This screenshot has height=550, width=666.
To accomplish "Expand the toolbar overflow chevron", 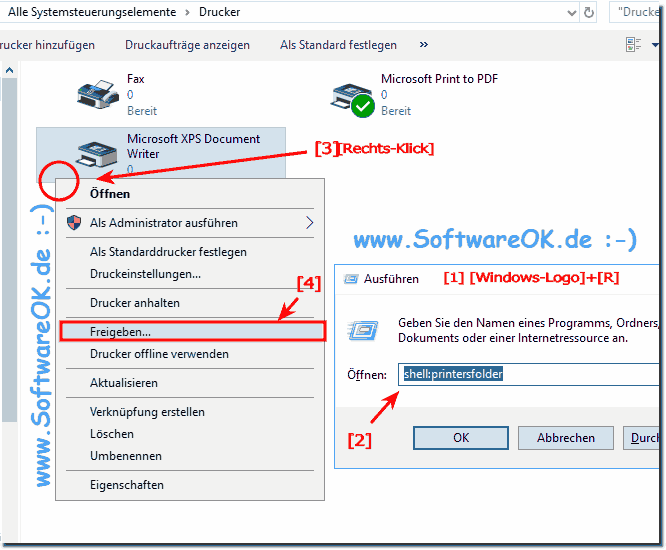I will point(423,45).
